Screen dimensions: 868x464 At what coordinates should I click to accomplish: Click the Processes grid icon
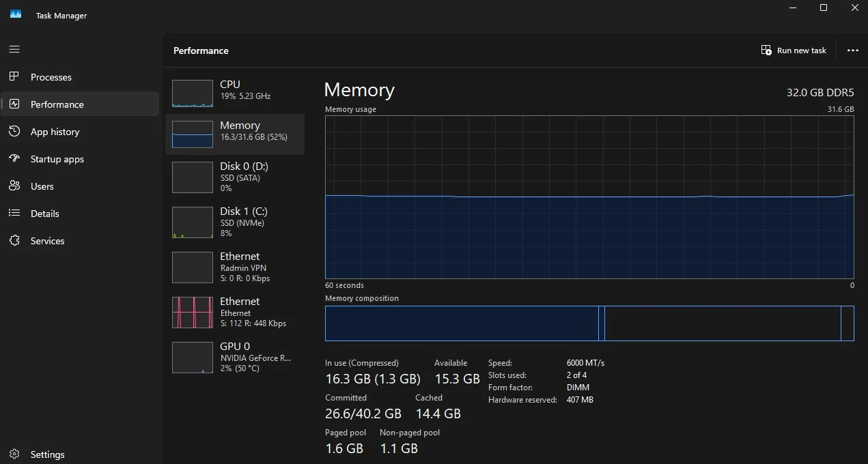(14, 76)
